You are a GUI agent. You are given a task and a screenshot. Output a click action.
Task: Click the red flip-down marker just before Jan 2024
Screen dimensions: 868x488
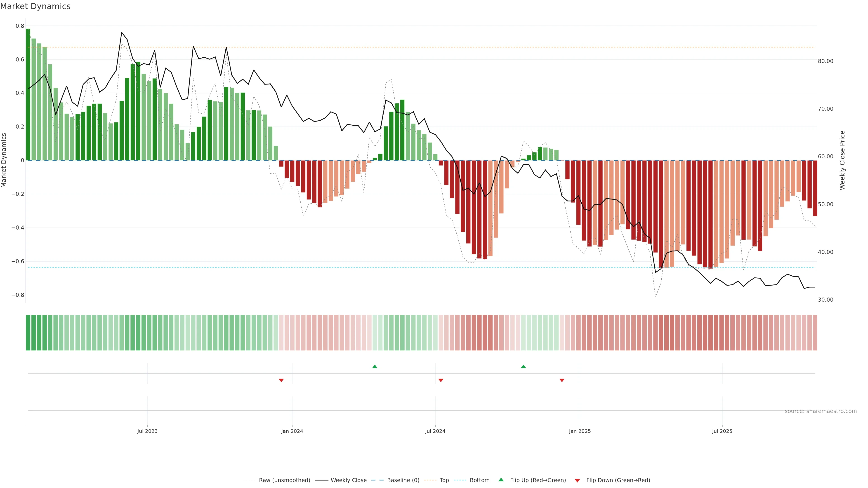click(281, 380)
